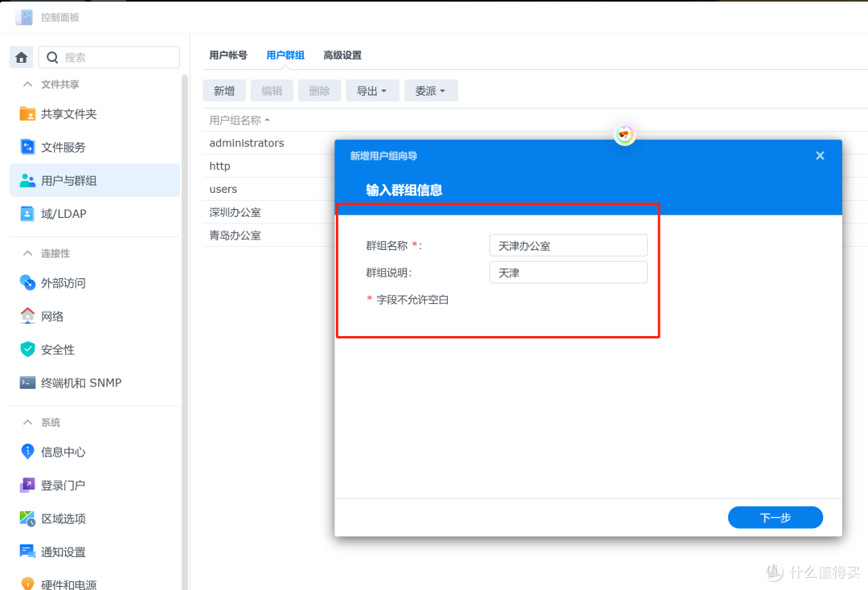Collapse the System (系统) section
This screenshot has width=868, height=590.
point(27,422)
